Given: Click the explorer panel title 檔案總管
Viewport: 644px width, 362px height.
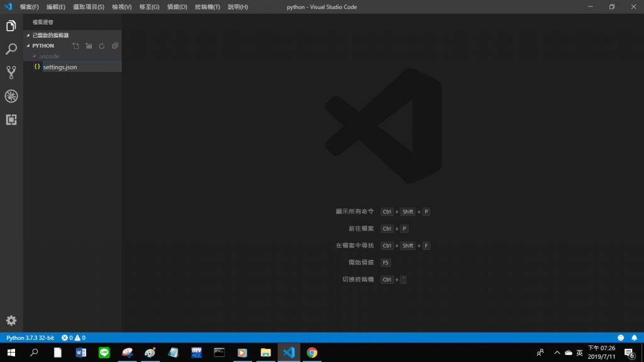Looking at the screenshot, I should pos(43,22).
